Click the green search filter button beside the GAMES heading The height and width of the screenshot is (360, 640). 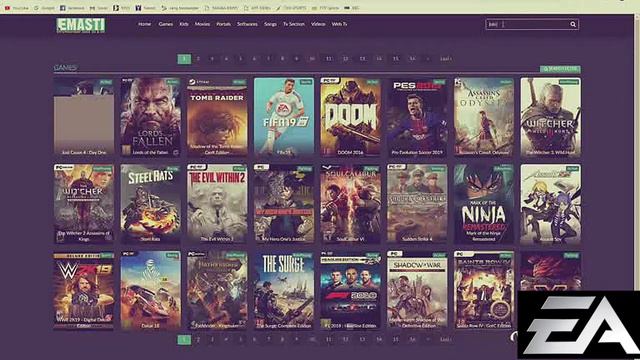[560, 69]
